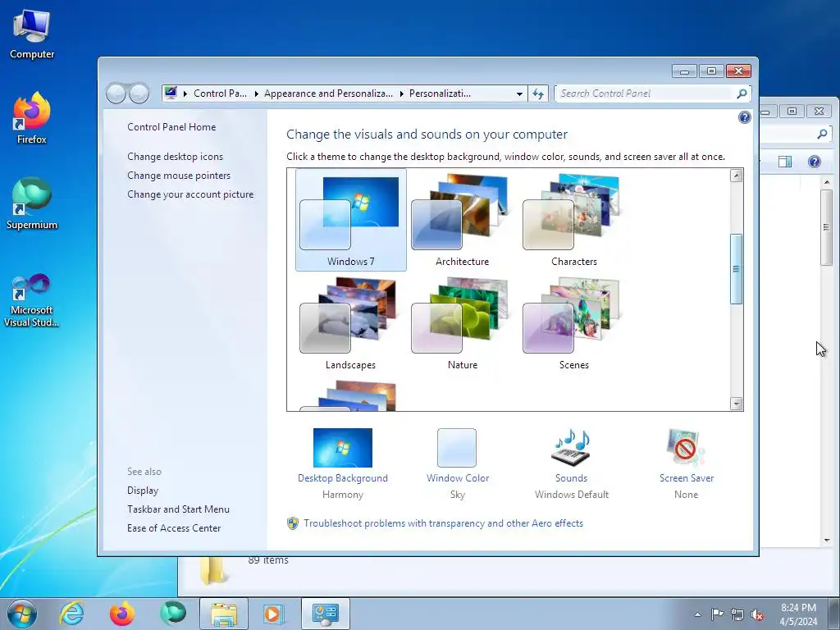Click the Control Panel breadcrumb
The image size is (840, 630).
pos(220,94)
